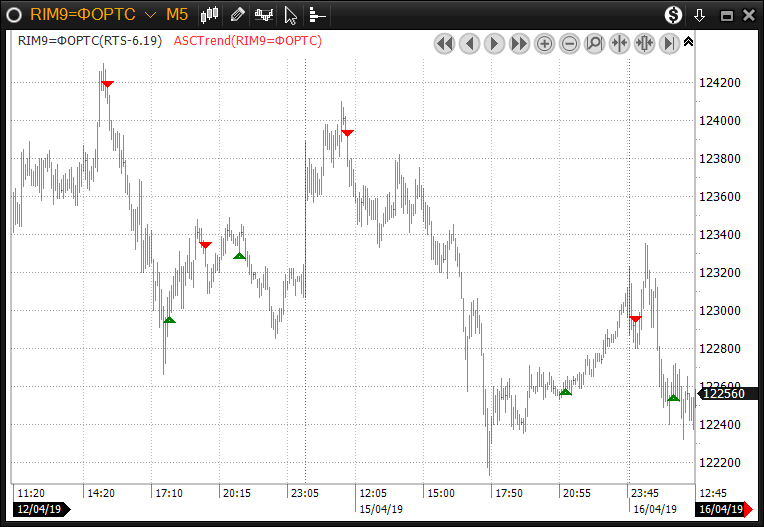The height and width of the screenshot is (527, 764).
Task: Click the 12/04/19 start date marker
Action: [40, 509]
